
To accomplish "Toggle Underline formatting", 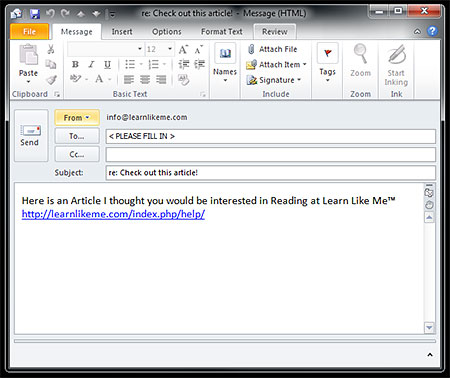I will [x=107, y=64].
